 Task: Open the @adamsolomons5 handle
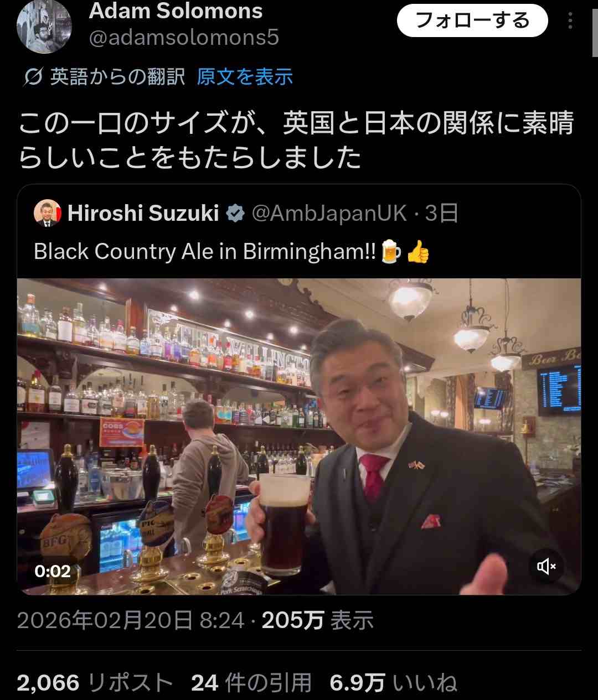(184, 38)
